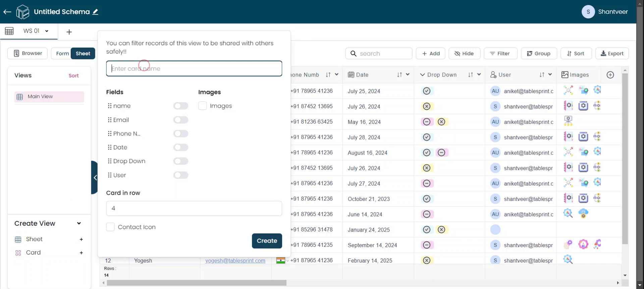Enable the Email field toggle
The image size is (644, 289).
click(x=180, y=120)
